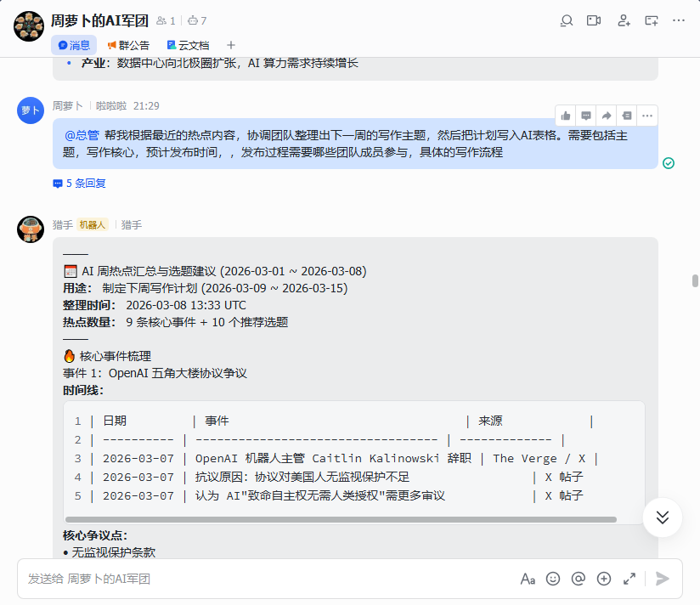Click the fire emoji before 核心事件梳理

pos(69,356)
